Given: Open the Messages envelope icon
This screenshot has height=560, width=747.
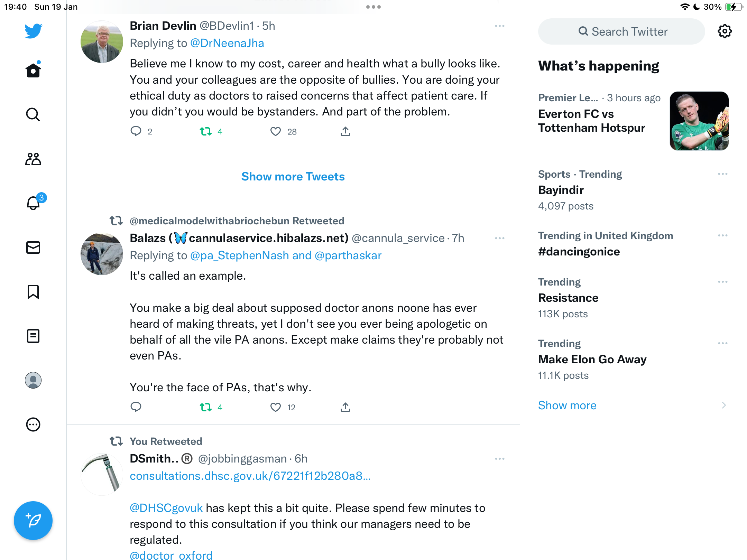Looking at the screenshot, I should (x=33, y=248).
